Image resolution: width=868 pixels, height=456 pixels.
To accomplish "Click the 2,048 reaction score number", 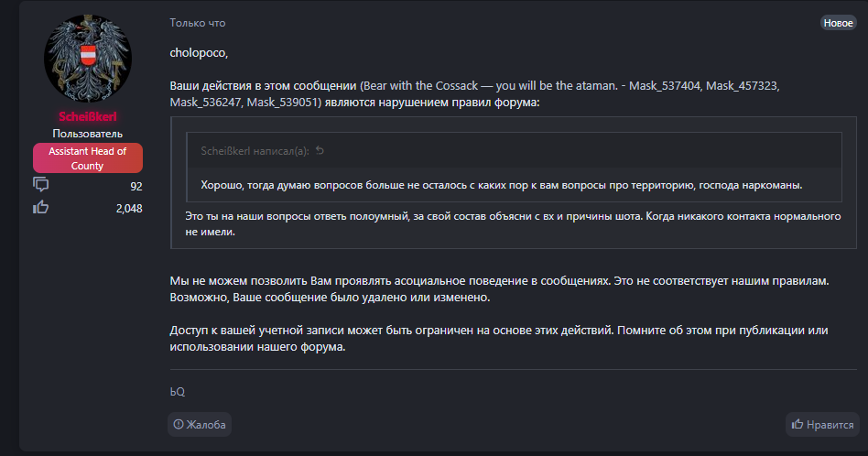I will click(x=129, y=208).
